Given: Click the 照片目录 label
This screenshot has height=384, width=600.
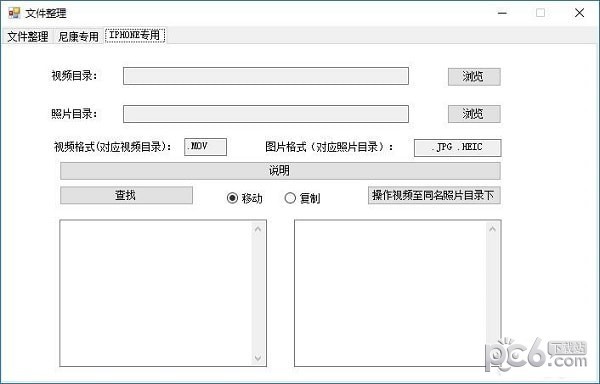Looking at the screenshot, I should (x=75, y=114).
